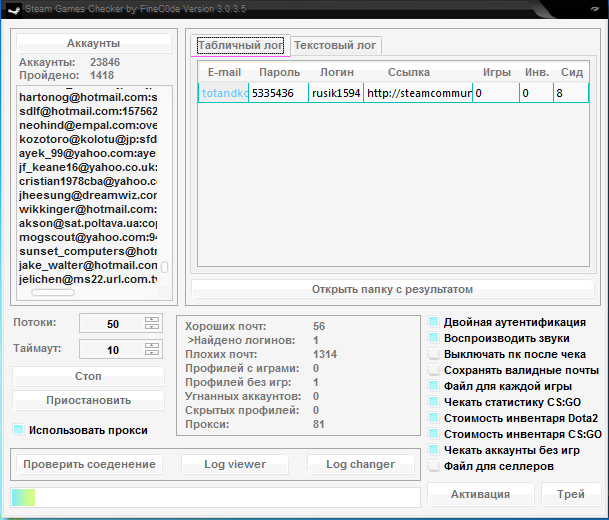The width and height of the screenshot is (609, 520).
Task: Click the Steam logo icon in title bar
Action: (x=14, y=9)
